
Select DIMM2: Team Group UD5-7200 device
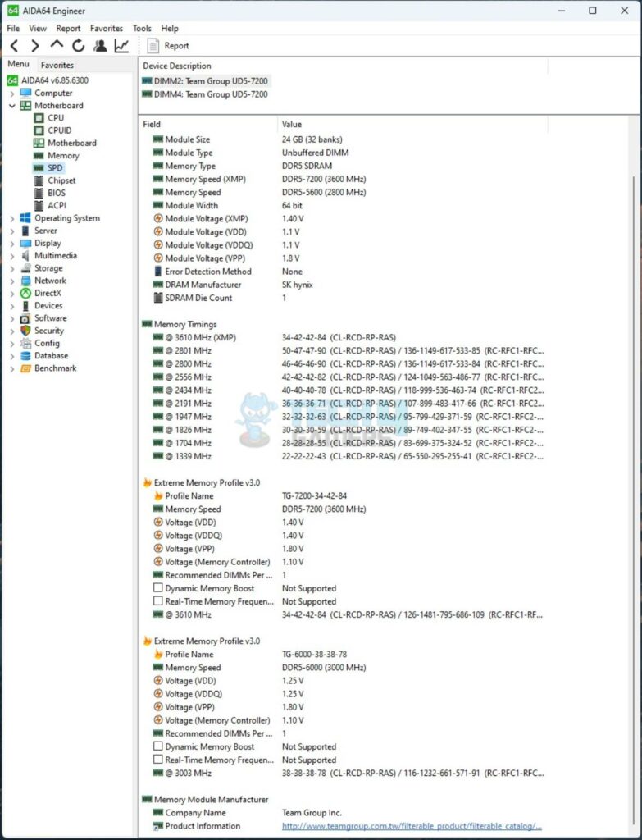pos(205,81)
